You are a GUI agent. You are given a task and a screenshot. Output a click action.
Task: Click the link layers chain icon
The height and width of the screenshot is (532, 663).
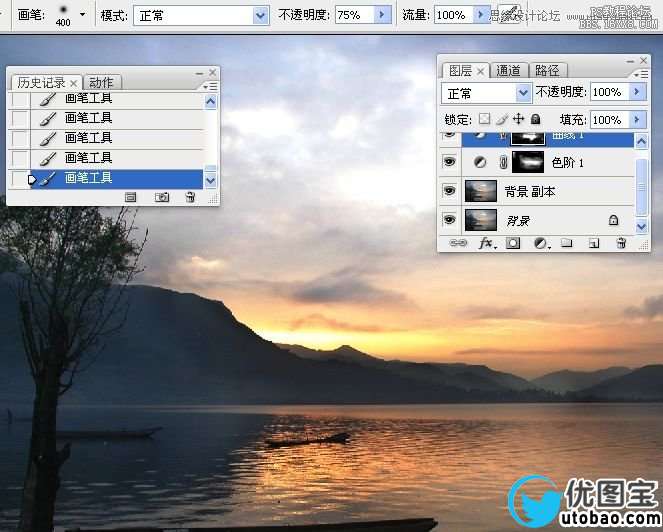coord(458,243)
